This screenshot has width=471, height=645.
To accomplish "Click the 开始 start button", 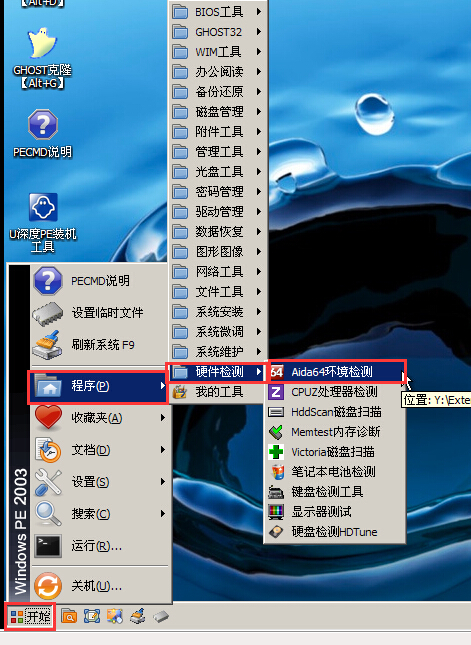I will pos(30,616).
